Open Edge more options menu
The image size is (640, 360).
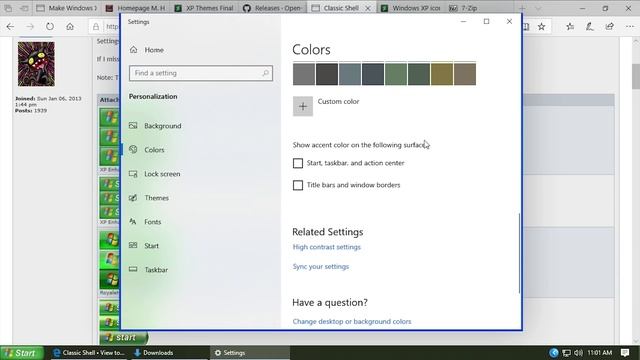click(x=630, y=27)
